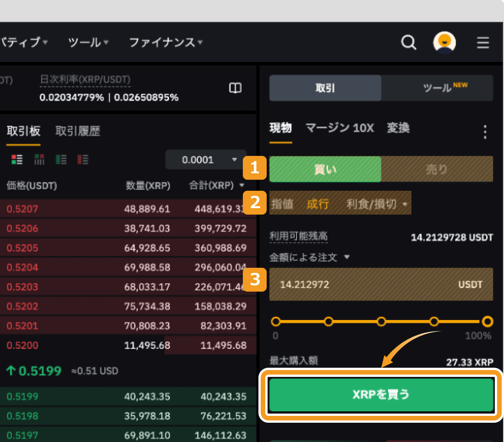This screenshot has height=442, width=504.
Task: Focus the USDT amount input field
Action: (381, 284)
